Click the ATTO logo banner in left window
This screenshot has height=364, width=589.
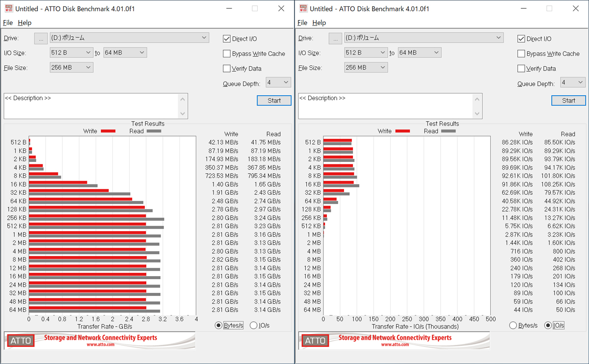100,340
